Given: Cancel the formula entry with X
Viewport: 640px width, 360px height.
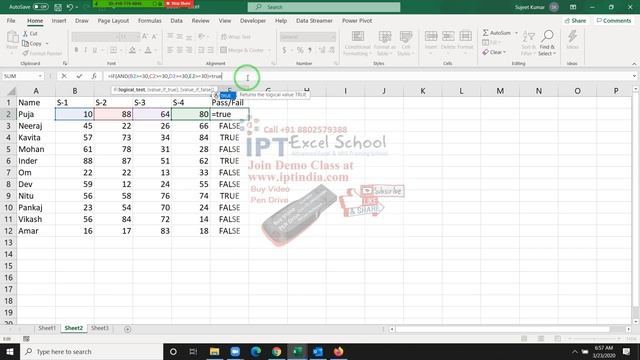Looking at the screenshot, I should coord(64,76).
